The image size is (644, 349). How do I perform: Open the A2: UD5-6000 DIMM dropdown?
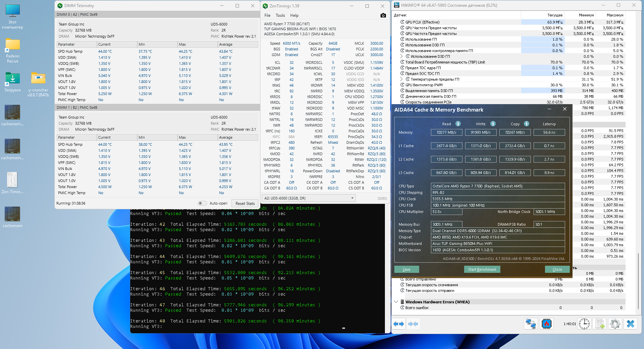(308, 198)
